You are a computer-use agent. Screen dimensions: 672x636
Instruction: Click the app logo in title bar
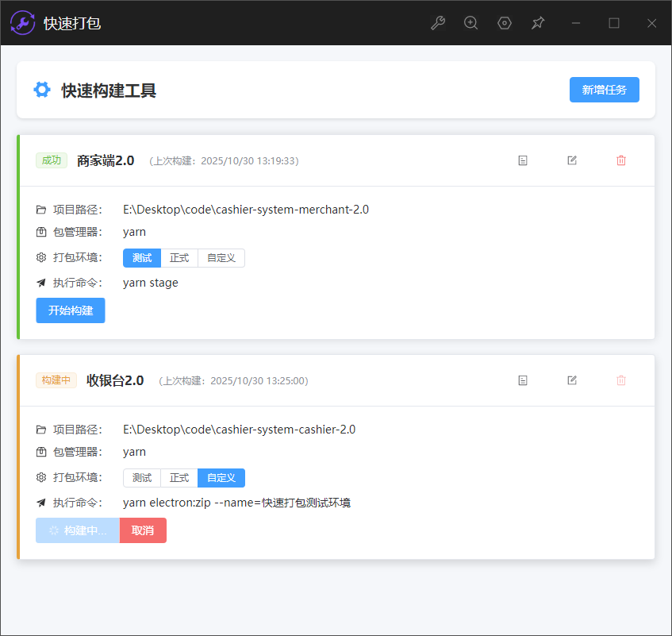pyautogui.click(x=22, y=23)
